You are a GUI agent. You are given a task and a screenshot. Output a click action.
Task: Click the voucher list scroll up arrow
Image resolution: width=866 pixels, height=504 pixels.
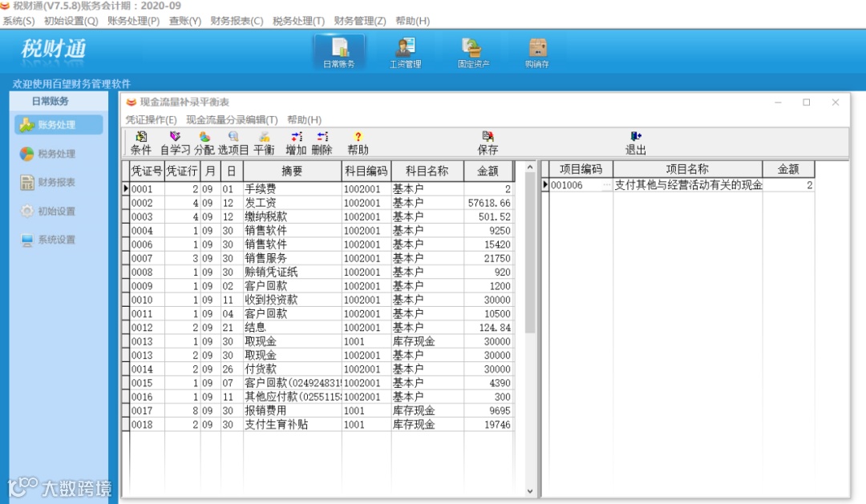pos(530,167)
